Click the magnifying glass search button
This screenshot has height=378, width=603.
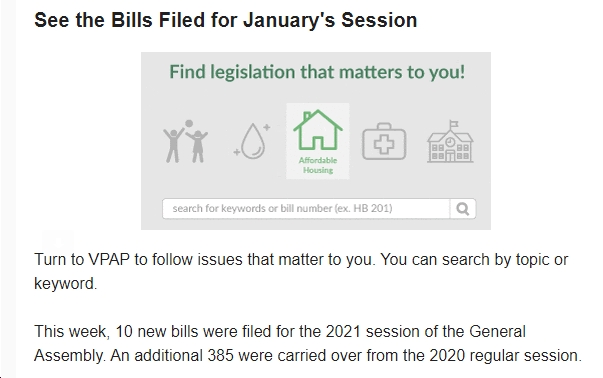(463, 209)
